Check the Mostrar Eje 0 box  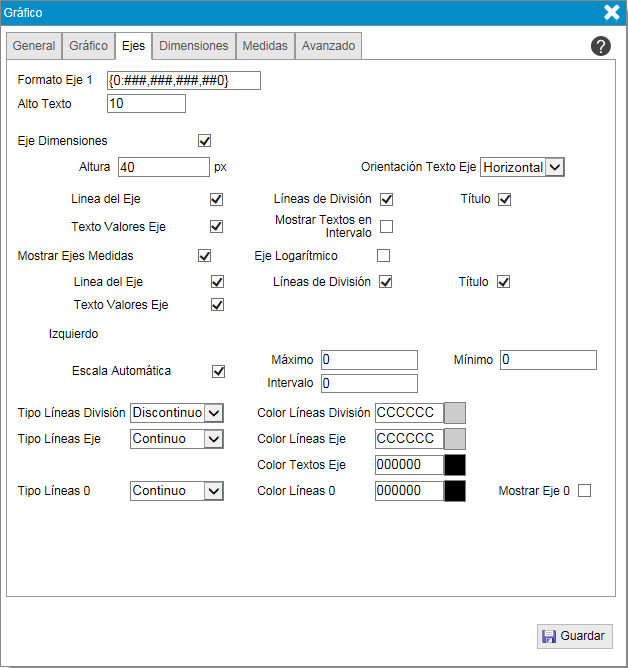click(x=585, y=491)
